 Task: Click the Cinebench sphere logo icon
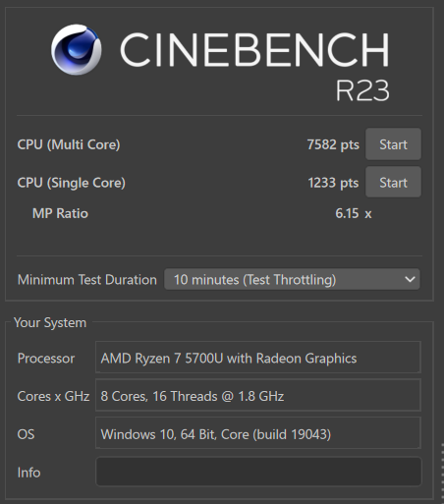click(x=76, y=49)
